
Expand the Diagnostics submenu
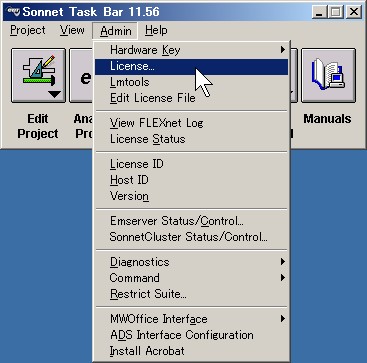192,262
